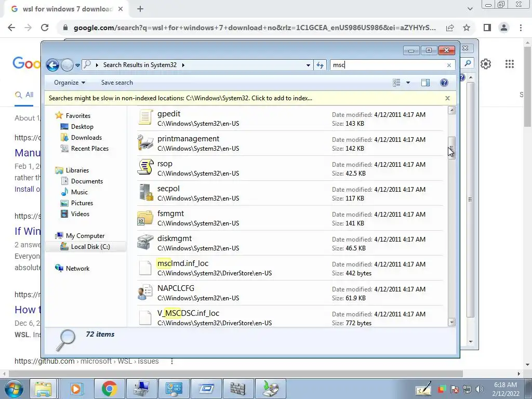Image resolution: width=532 pixels, height=399 pixels.
Task: Click Save search in the toolbar
Action: (x=117, y=83)
